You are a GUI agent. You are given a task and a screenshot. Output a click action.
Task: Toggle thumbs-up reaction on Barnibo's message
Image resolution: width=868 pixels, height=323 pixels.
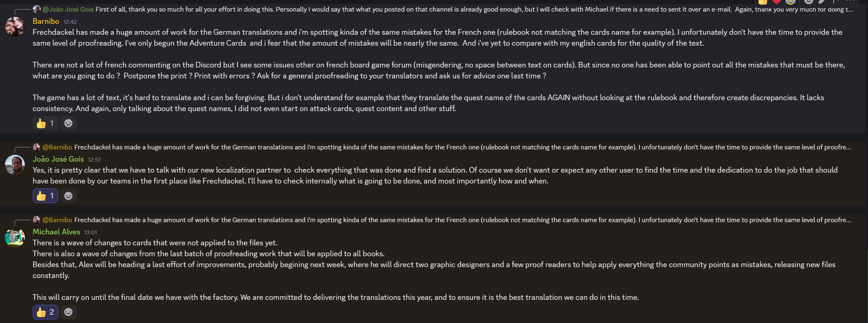point(45,123)
